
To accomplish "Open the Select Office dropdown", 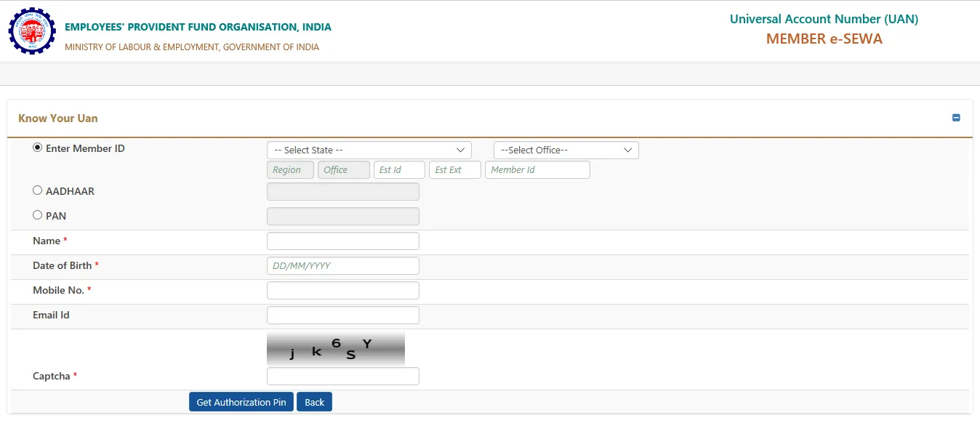I will tap(566, 150).
